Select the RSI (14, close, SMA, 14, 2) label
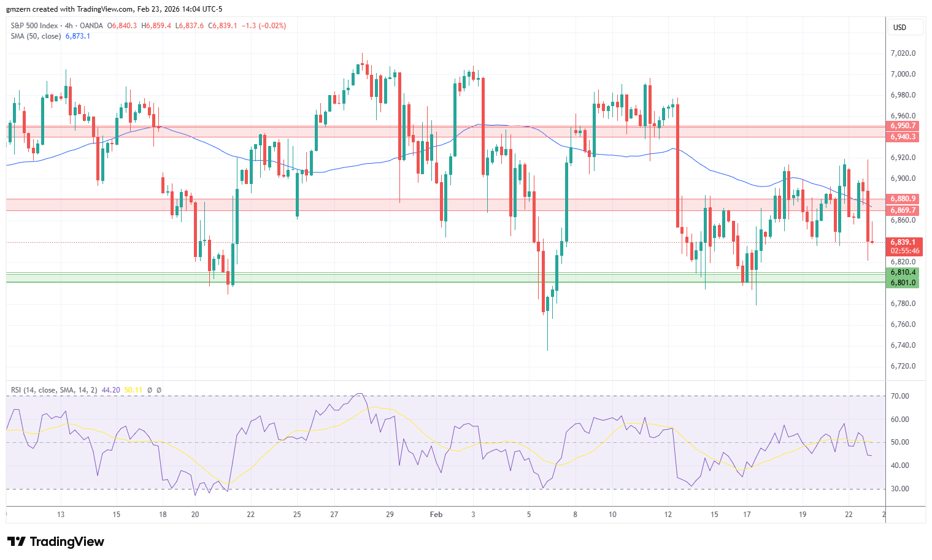932x560 pixels. click(54, 390)
